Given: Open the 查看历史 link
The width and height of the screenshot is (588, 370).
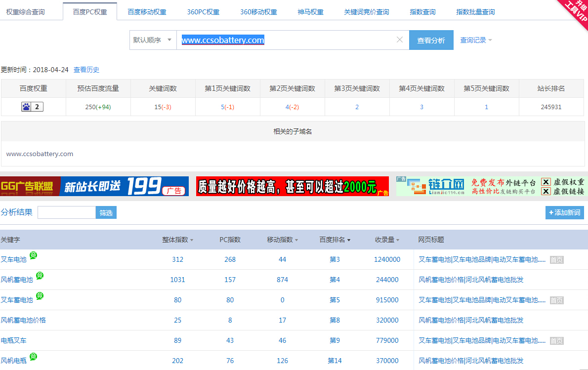Looking at the screenshot, I should 86,70.
